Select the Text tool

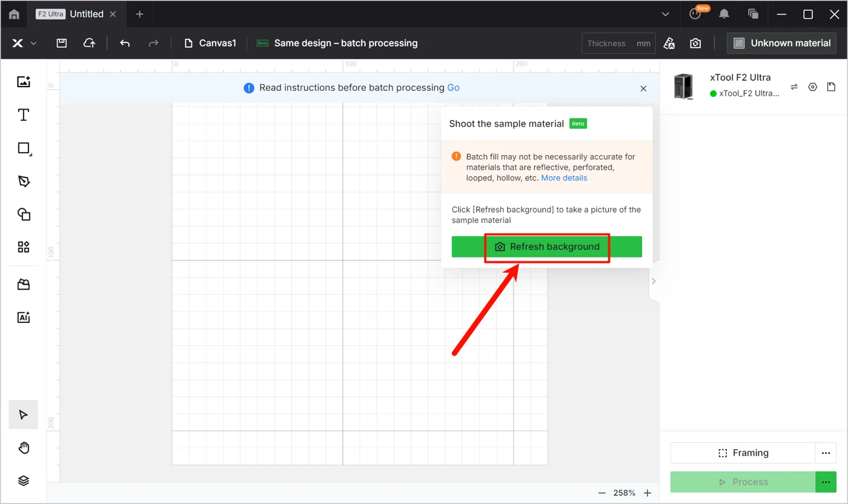pos(24,115)
